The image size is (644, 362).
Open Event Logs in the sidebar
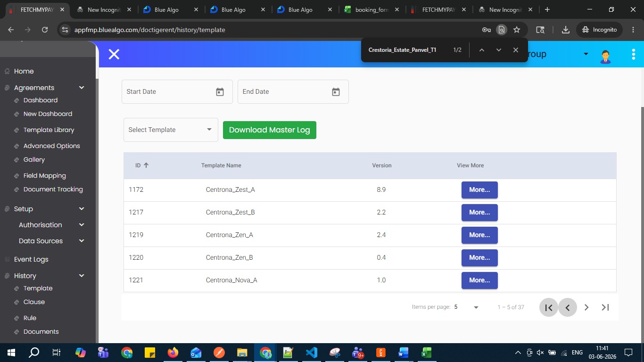(31, 259)
